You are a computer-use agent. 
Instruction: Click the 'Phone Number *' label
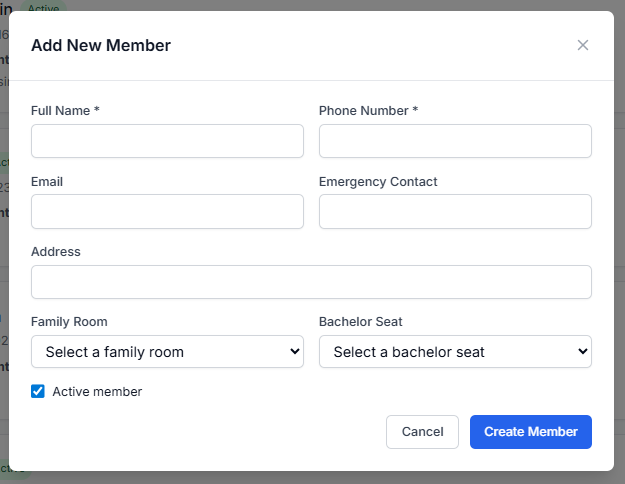click(x=368, y=111)
